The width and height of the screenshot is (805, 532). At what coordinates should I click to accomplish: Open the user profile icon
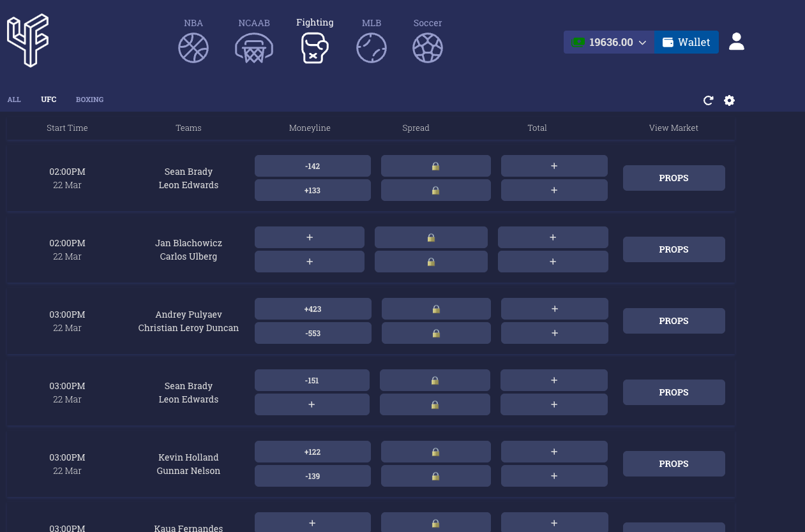click(x=737, y=42)
